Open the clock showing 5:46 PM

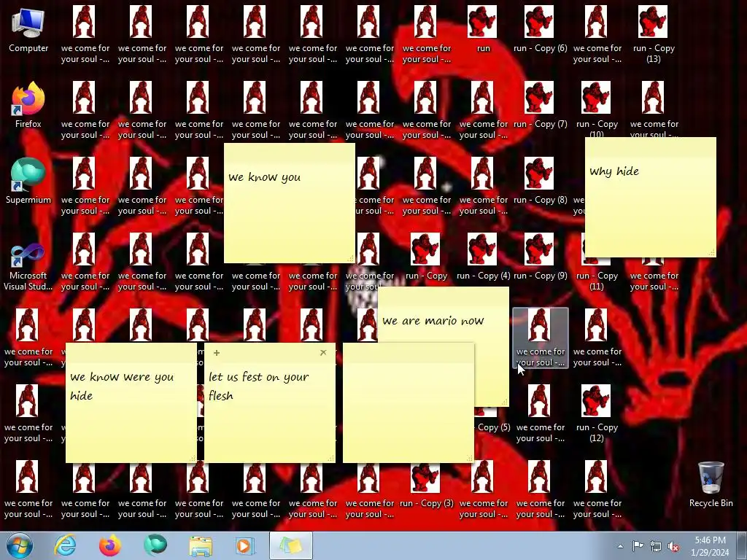pos(710,546)
